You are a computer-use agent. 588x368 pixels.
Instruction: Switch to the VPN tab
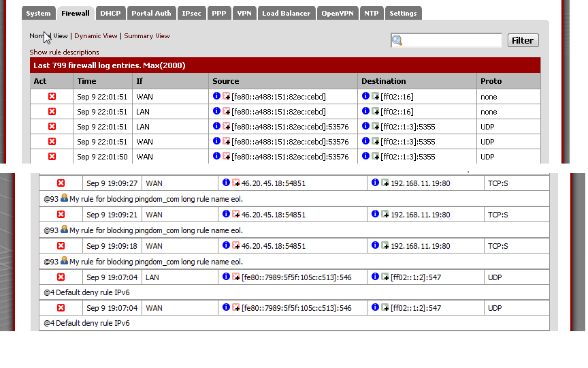point(244,13)
